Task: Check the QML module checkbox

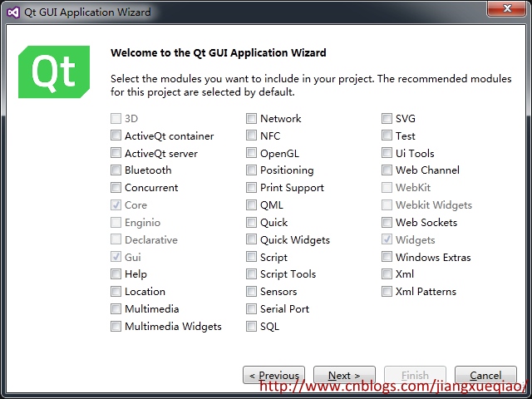Action: [x=251, y=204]
